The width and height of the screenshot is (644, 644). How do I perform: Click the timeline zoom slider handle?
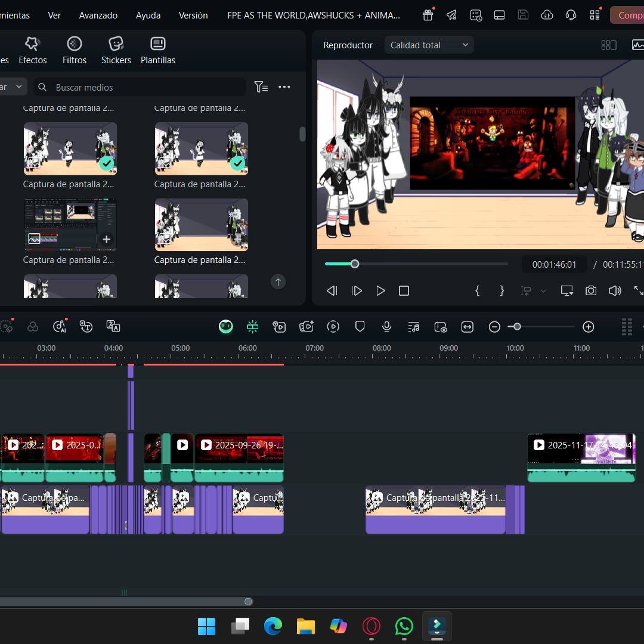coord(517,327)
